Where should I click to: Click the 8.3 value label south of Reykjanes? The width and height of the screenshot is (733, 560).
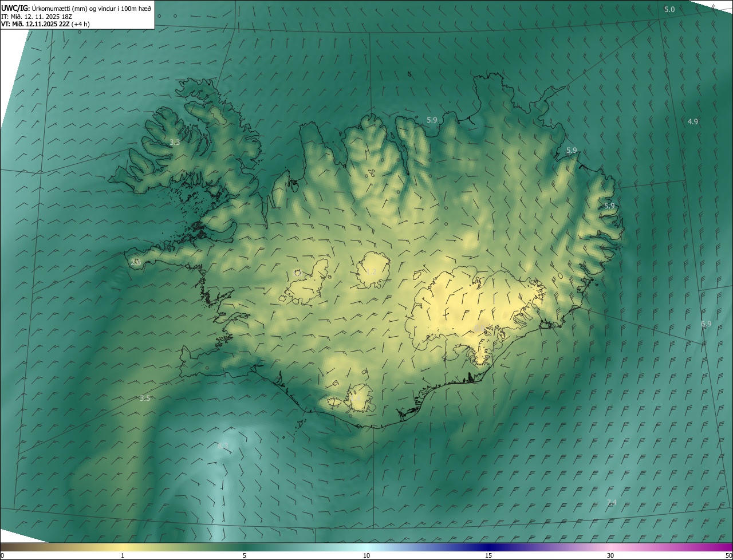coord(223,445)
